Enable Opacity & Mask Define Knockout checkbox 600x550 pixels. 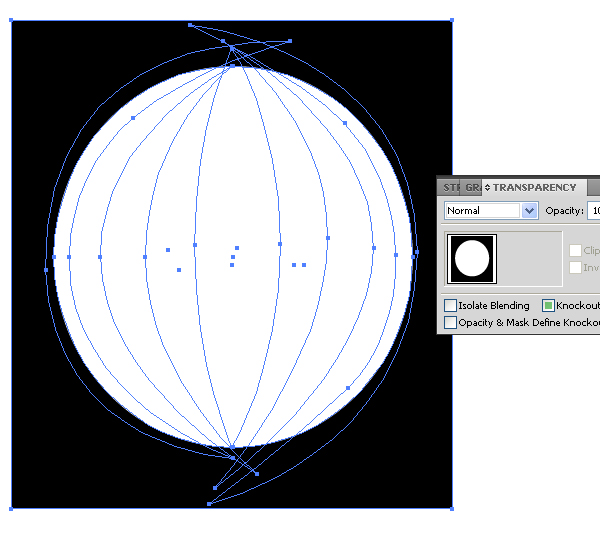click(450, 322)
